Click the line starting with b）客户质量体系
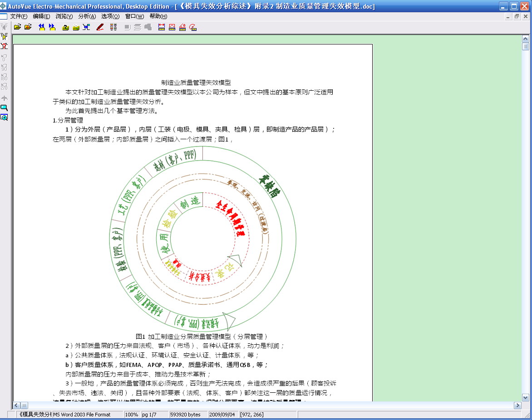 coord(167,365)
